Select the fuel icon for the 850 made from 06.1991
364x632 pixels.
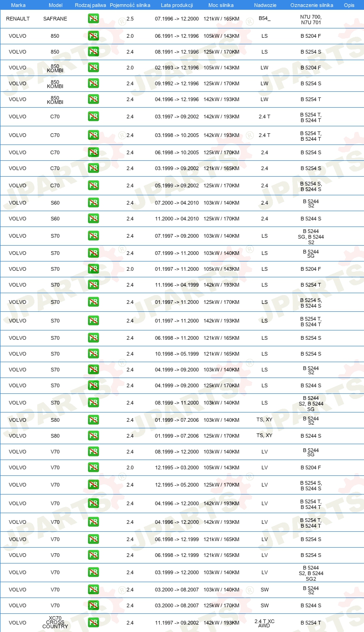coord(93,36)
